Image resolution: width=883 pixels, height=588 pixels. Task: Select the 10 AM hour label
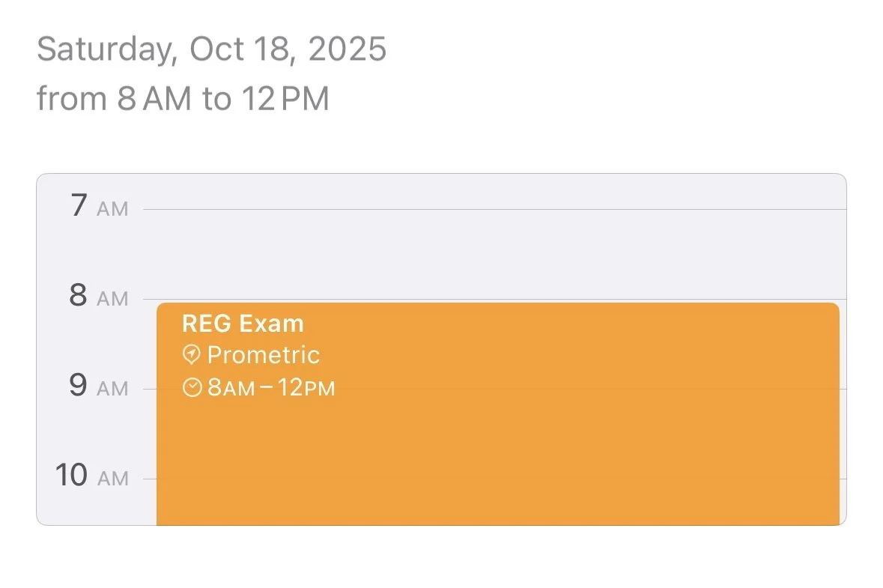[92, 476]
